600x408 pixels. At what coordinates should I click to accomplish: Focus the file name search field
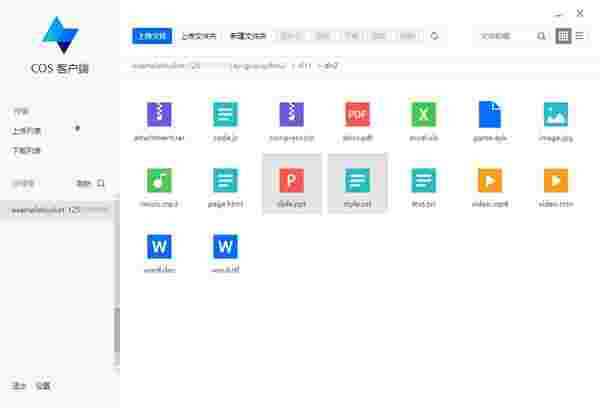point(505,36)
